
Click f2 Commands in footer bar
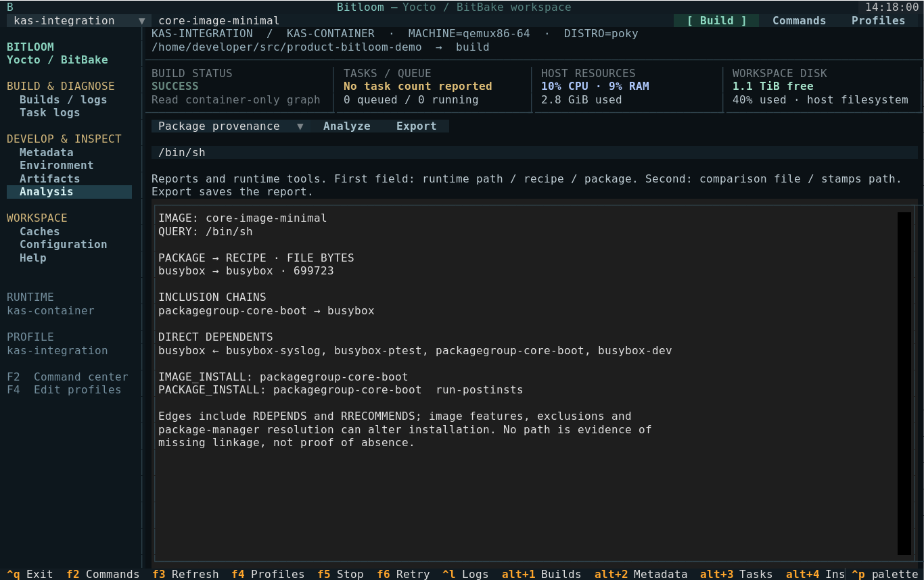(103, 574)
